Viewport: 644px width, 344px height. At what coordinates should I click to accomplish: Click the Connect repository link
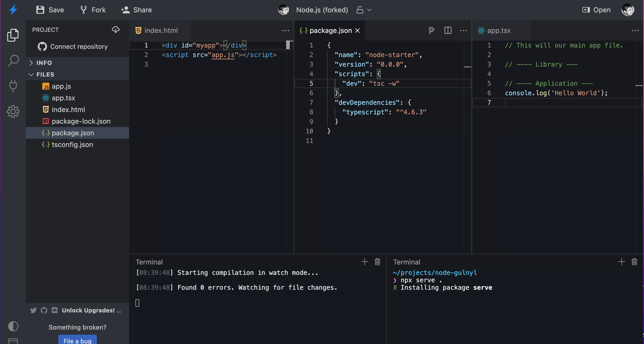coord(78,46)
